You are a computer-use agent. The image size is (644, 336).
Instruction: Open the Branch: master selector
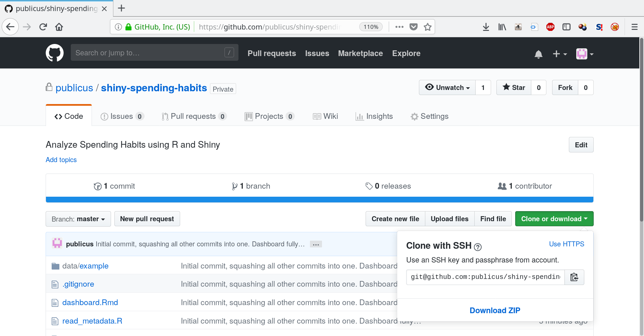(78, 219)
